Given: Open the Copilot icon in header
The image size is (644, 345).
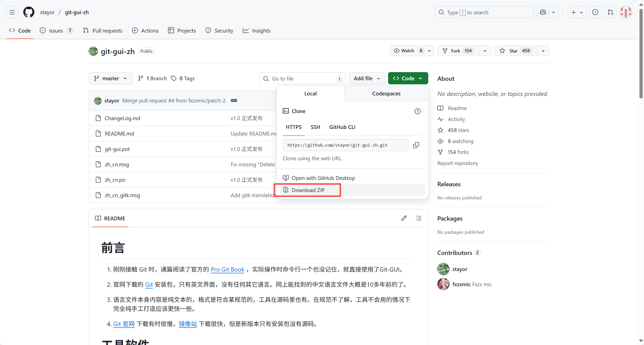Looking at the screenshot, I should pos(543,12).
